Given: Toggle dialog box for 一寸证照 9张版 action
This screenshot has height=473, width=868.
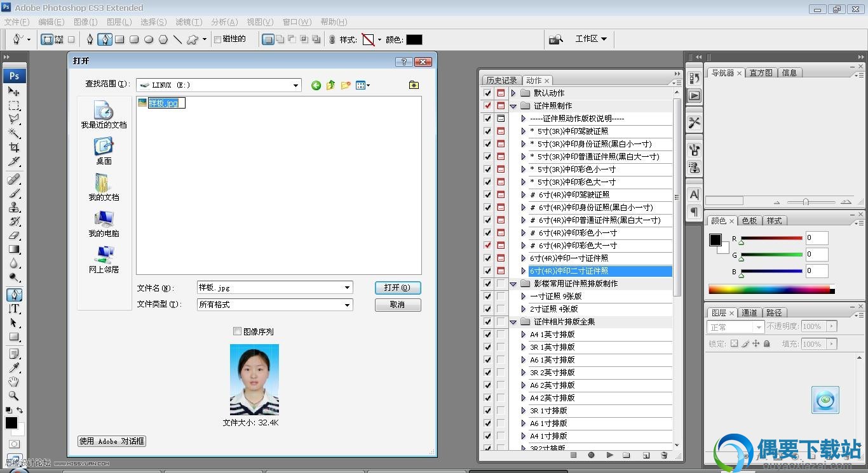Looking at the screenshot, I should click(x=501, y=296).
